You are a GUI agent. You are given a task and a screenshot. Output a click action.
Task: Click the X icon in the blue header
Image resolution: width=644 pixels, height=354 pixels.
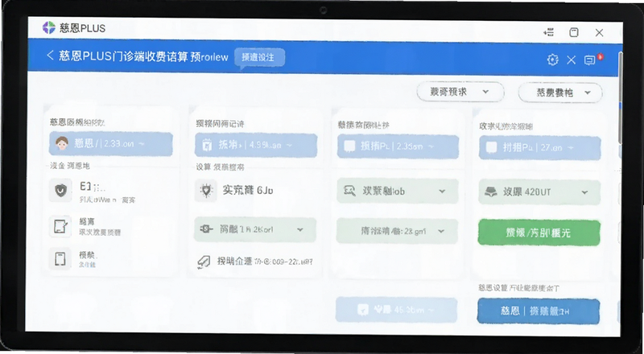(x=572, y=60)
